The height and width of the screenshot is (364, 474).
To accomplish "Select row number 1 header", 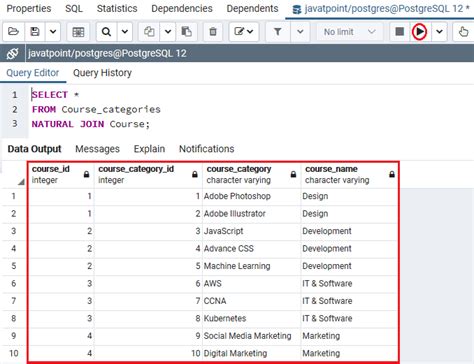I will click(x=14, y=196).
